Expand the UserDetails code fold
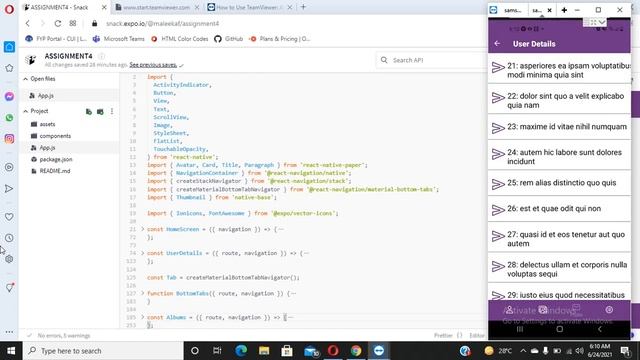Viewport: 640px width, 360px height. click(142, 253)
